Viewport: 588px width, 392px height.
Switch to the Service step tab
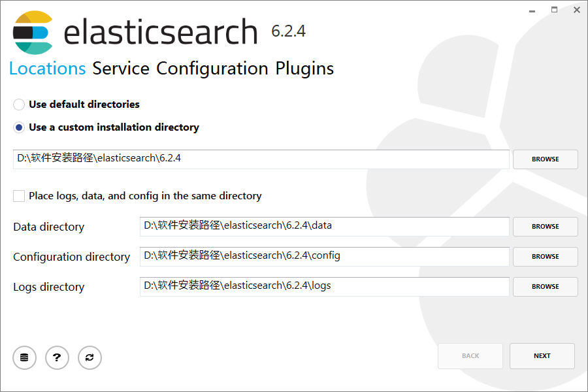click(121, 69)
